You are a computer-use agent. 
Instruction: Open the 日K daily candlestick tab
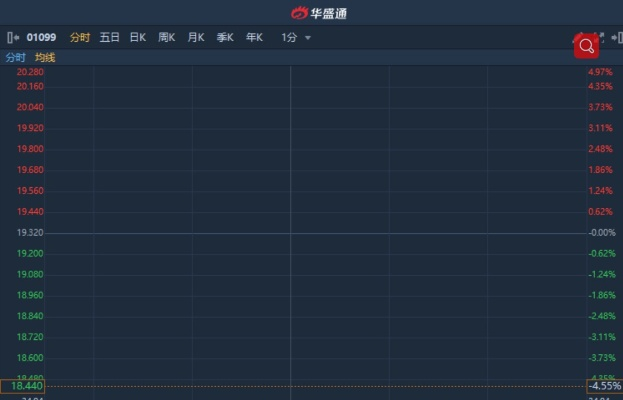138,38
